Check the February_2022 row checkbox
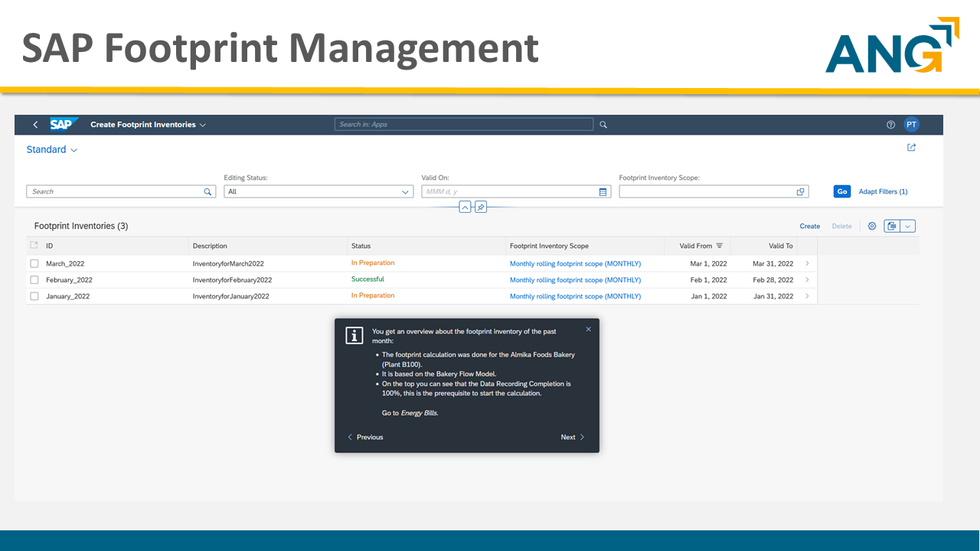980x551 pixels. 34,280
